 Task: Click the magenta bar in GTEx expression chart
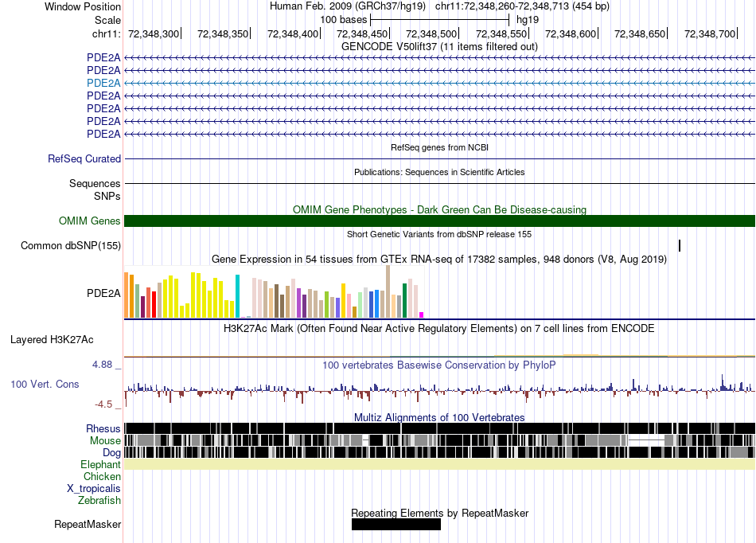pyautogui.click(x=422, y=315)
